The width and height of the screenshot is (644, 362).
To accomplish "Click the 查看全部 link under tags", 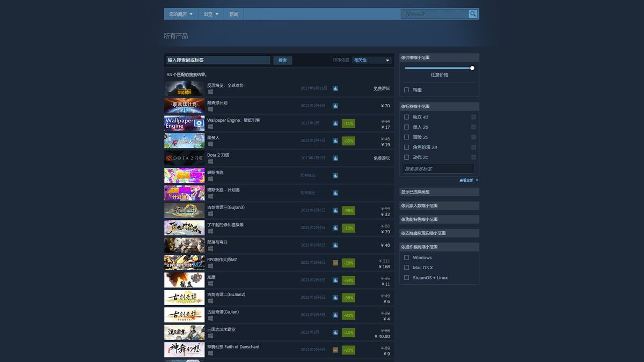I will pos(466,180).
